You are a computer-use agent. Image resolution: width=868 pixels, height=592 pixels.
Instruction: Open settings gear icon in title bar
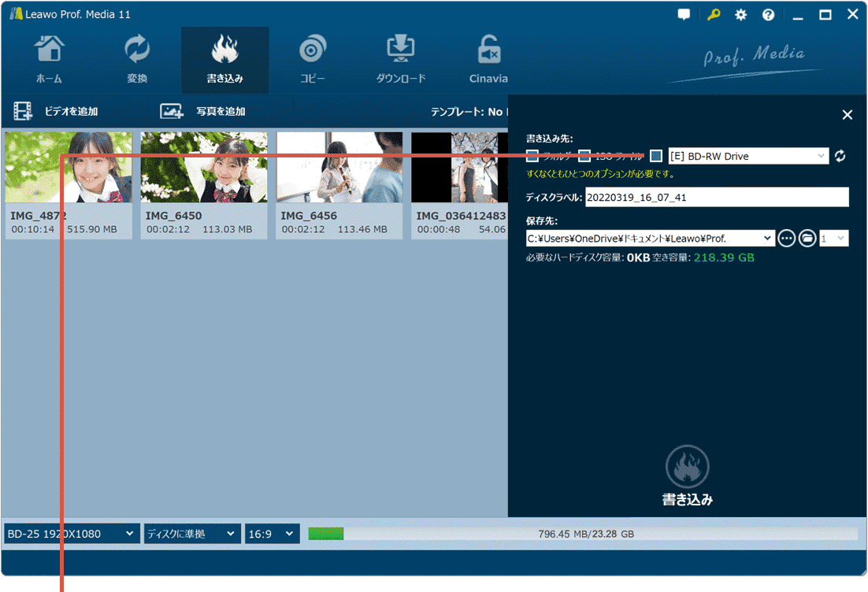(740, 15)
